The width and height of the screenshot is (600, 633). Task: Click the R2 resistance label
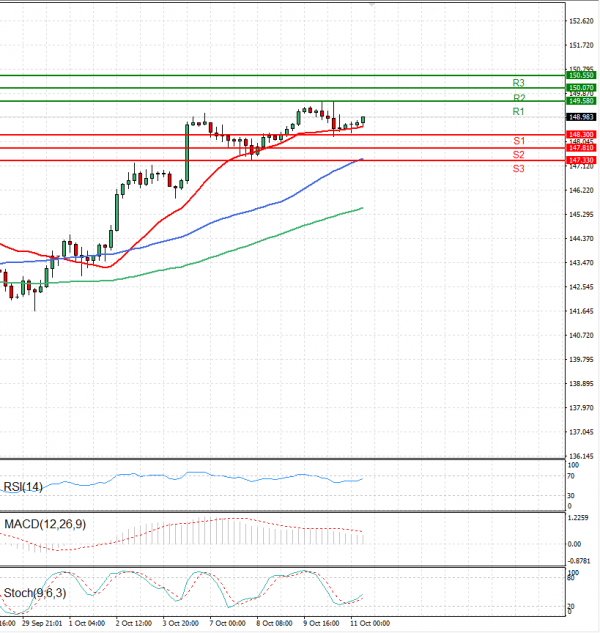(519, 98)
